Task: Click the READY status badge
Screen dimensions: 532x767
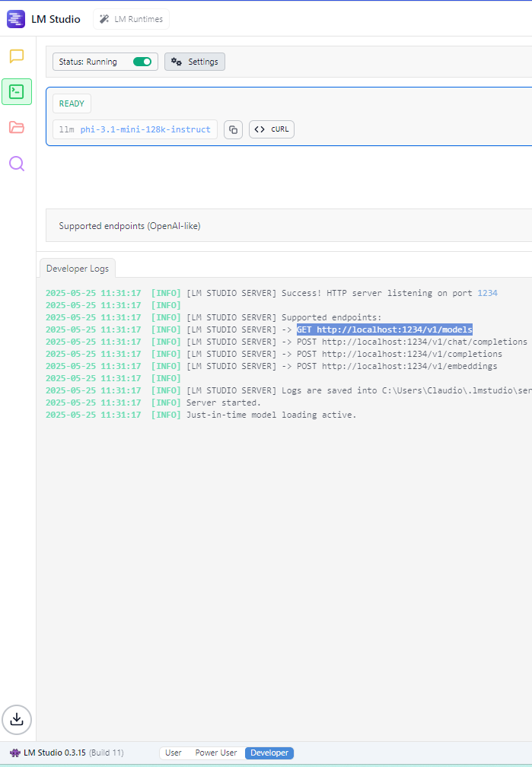Action: [72, 103]
